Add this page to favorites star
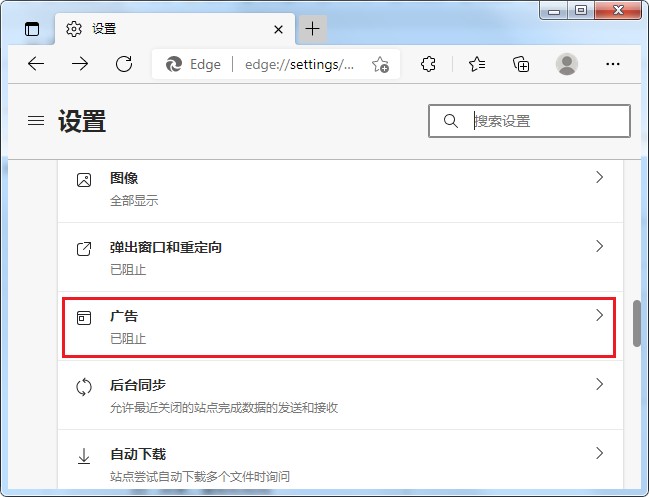Viewport: 649px width, 497px height. click(x=380, y=65)
